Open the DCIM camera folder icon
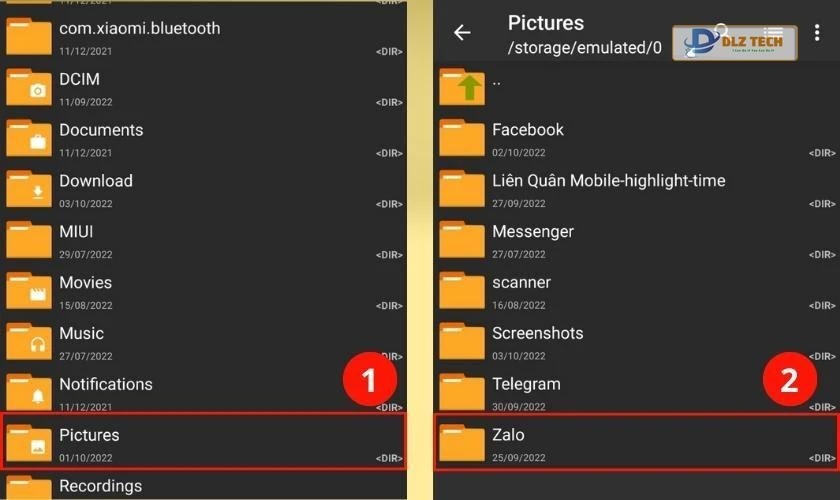Viewport: 840px width, 500px height. point(29,88)
